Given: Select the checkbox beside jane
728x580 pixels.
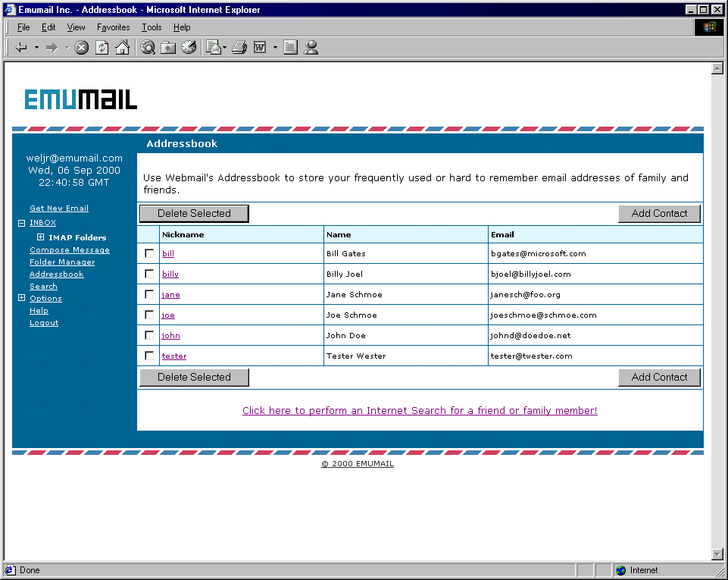Looking at the screenshot, I should coord(149,294).
